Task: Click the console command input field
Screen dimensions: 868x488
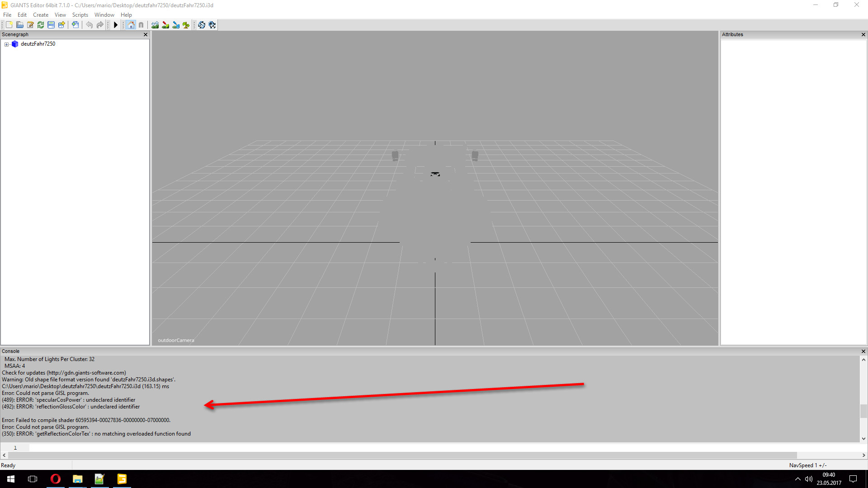Action: tap(407, 447)
